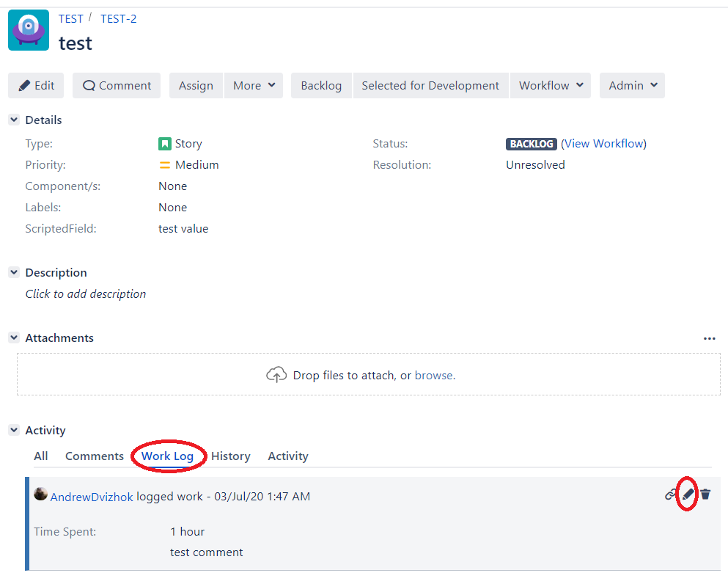Collapse the Details section

[x=14, y=120]
